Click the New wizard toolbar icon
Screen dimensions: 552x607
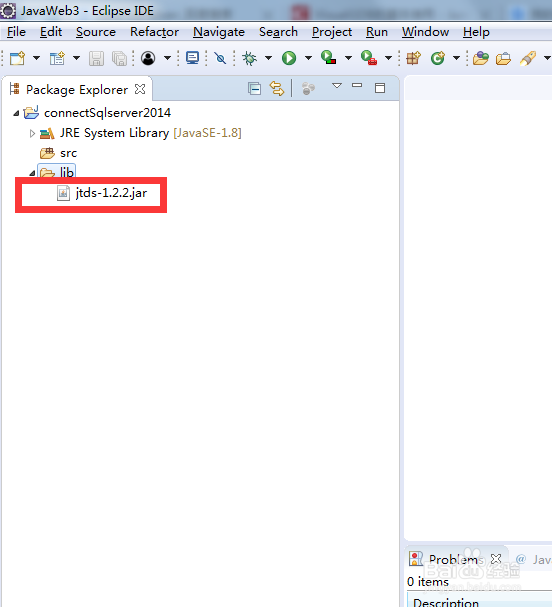(17, 58)
